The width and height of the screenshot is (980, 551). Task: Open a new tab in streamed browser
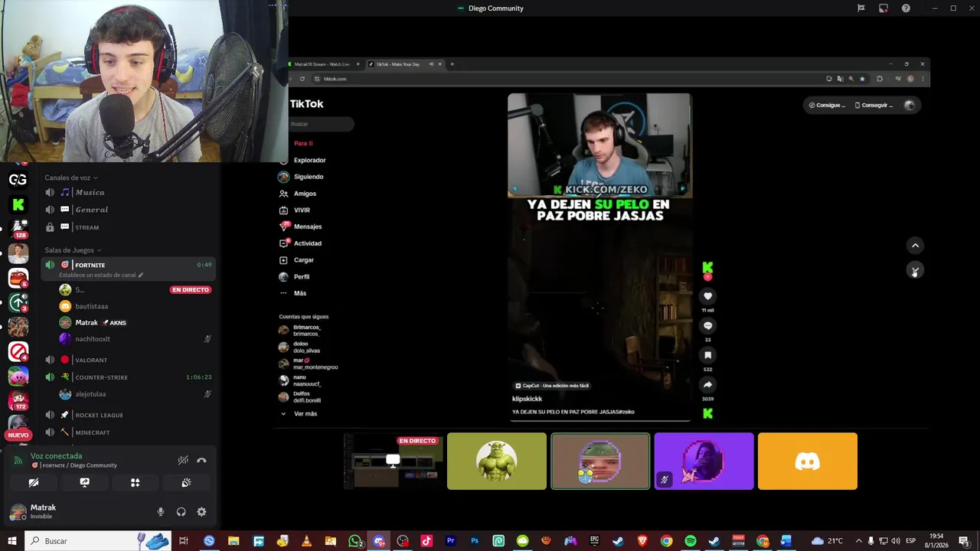452,64
